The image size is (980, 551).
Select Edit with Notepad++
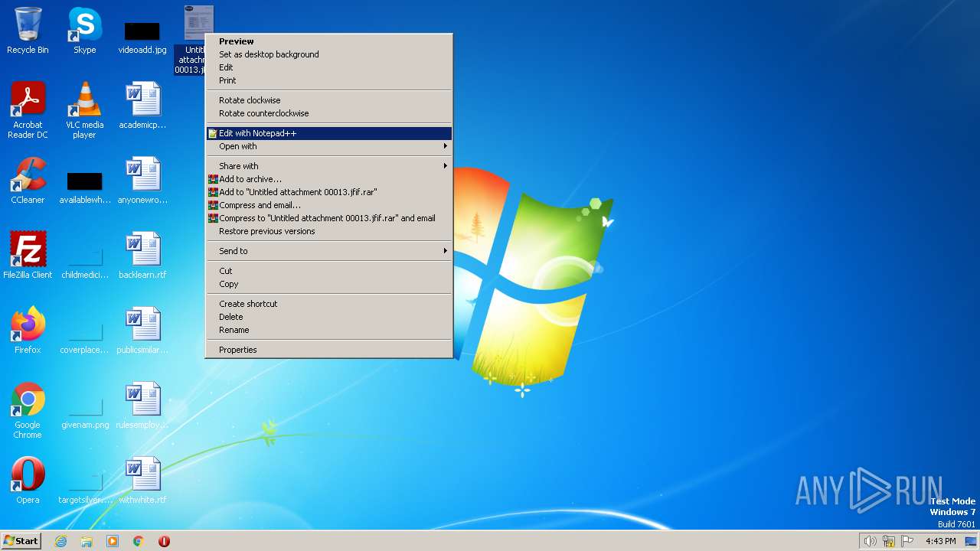[x=329, y=133]
